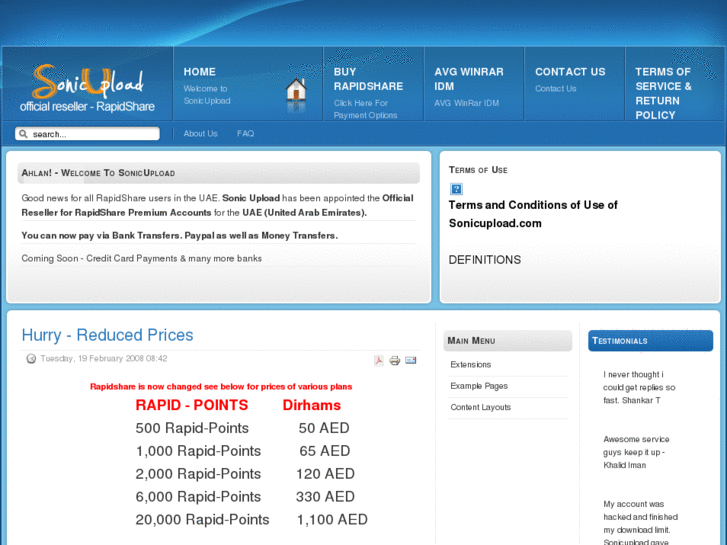Click the Terms and Conditions of Use heading
Image resolution: width=727 pixels, height=545 pixels.
click(x=533, y=214)
